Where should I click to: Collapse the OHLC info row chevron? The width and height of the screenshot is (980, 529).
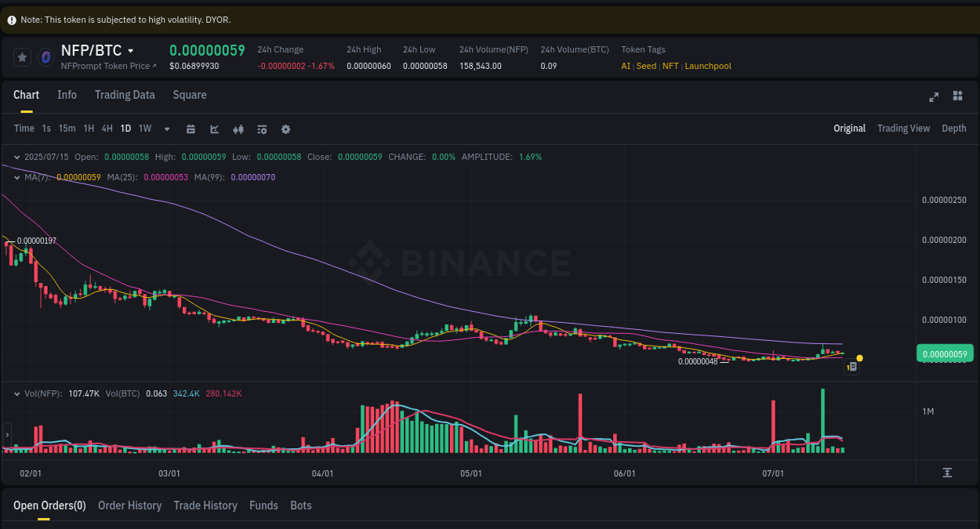[x=16, y=157]
